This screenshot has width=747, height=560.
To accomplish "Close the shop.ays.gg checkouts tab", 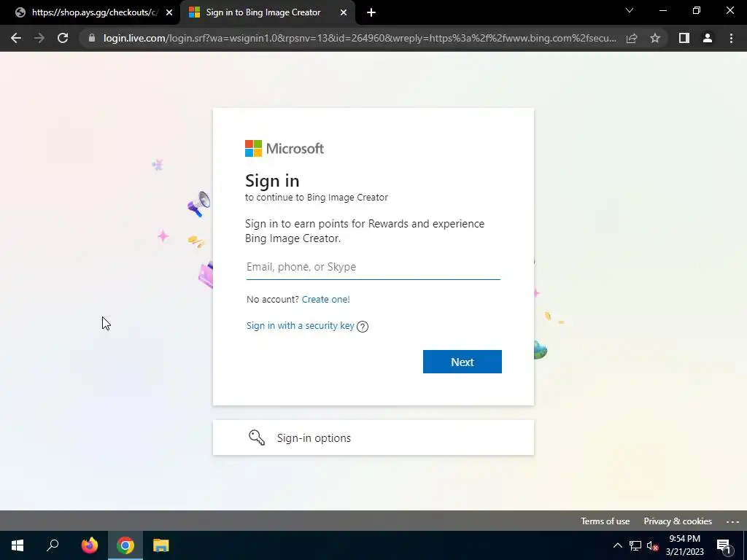I will [x=169, y=12].
